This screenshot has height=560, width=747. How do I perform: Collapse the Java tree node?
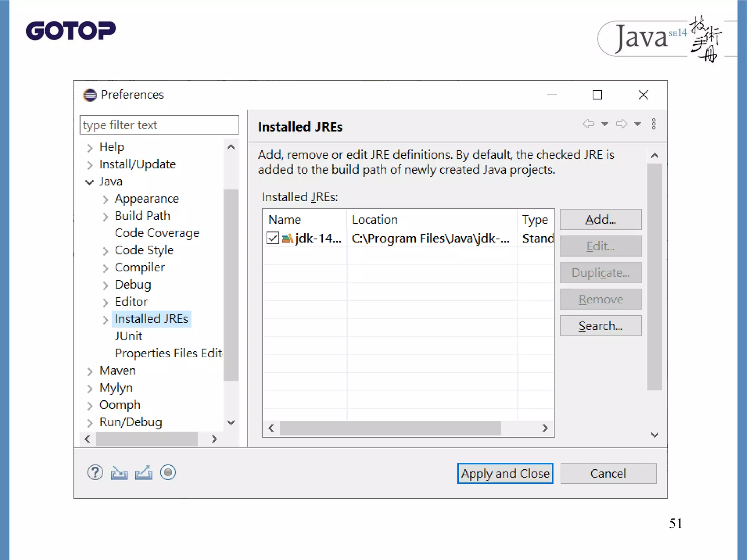89,182
